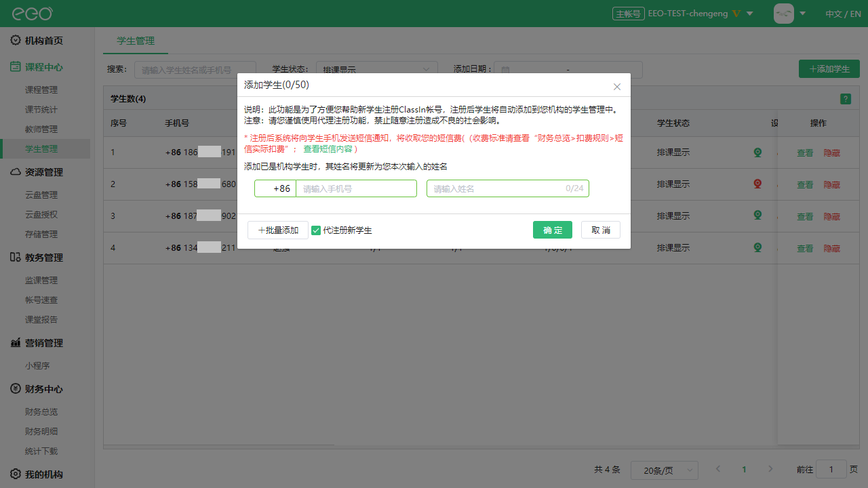The image size is (868, 488).
Task: Open the user avatar icon menu
Action: pos(784,14)
